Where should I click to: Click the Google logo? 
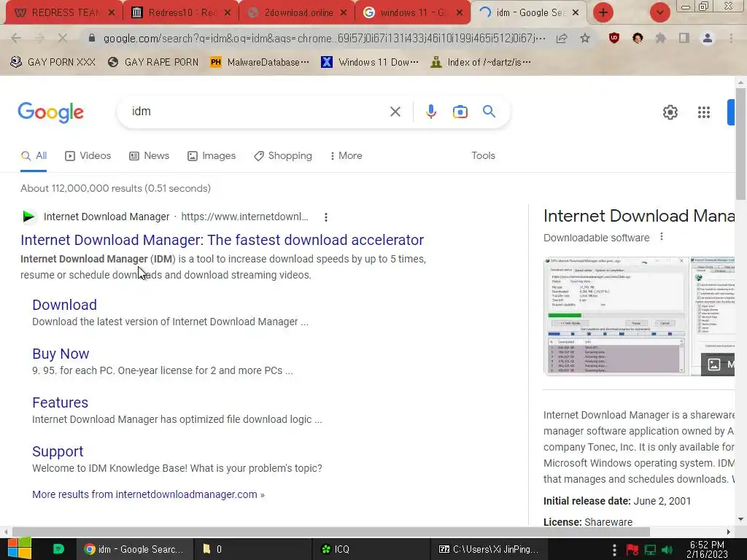click(50, 112)
